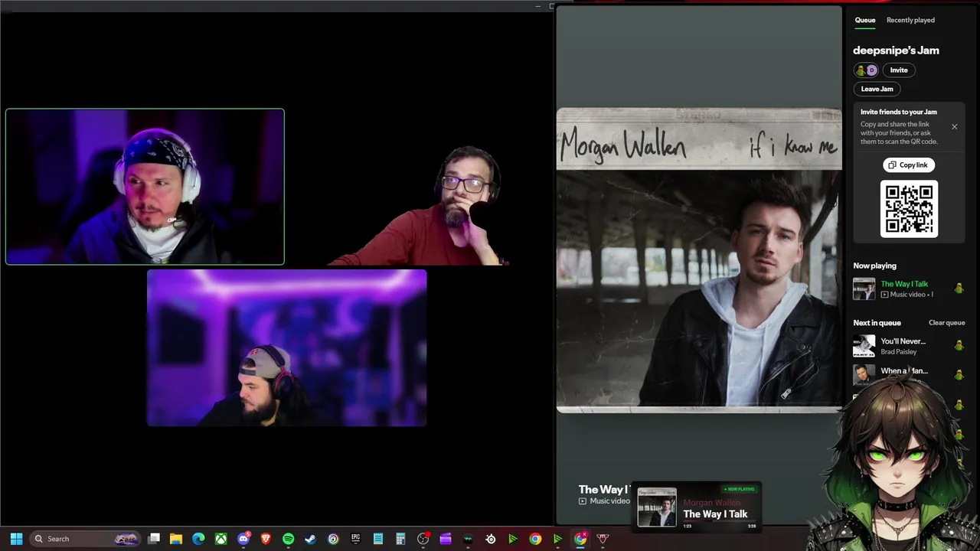Select The Way I Talk in Now playing
Viewport: 980px width, 551px height.
point(903,284)
